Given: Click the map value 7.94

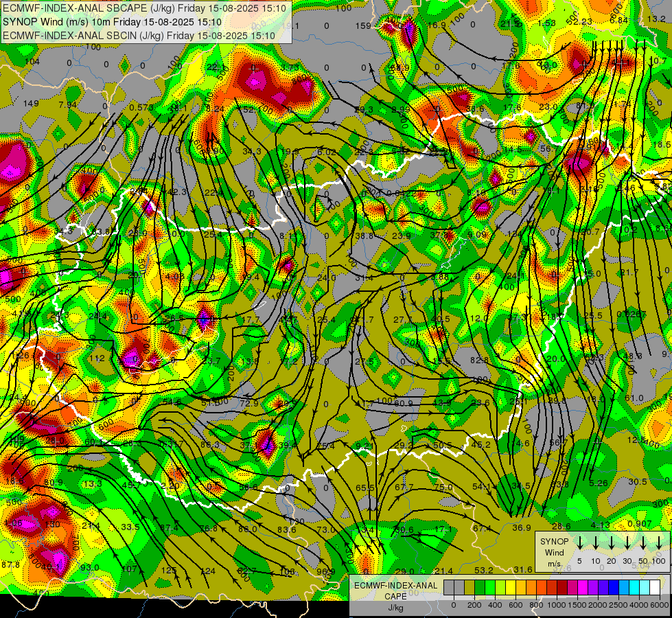Looking at the screenshot, I should (68, 105).
